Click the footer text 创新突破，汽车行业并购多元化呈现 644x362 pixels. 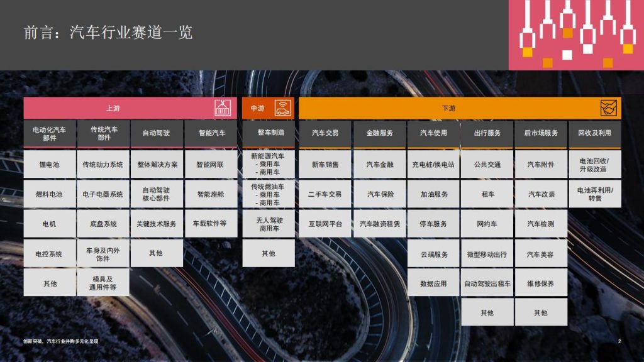click(x=61, y=341)
